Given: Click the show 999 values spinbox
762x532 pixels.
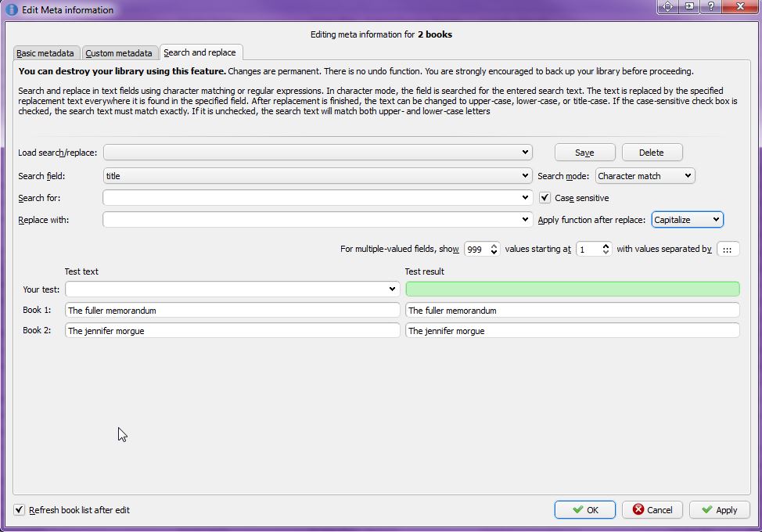Looking at the screenshot, I should point(482,250).
